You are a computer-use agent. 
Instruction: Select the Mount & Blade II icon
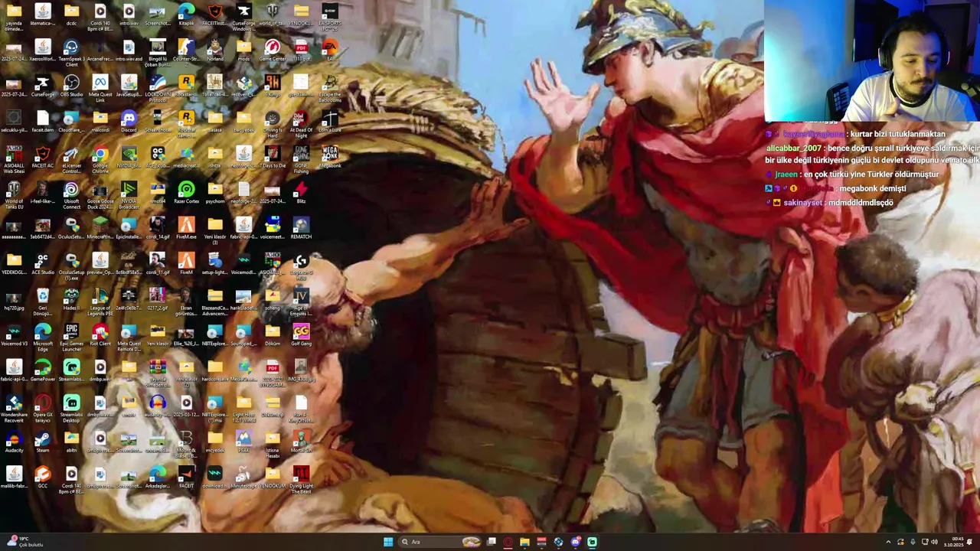click(186, 445)
